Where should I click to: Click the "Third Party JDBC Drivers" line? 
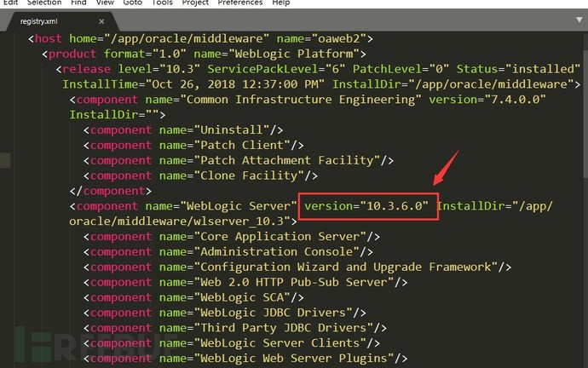(x=235, y=328)
